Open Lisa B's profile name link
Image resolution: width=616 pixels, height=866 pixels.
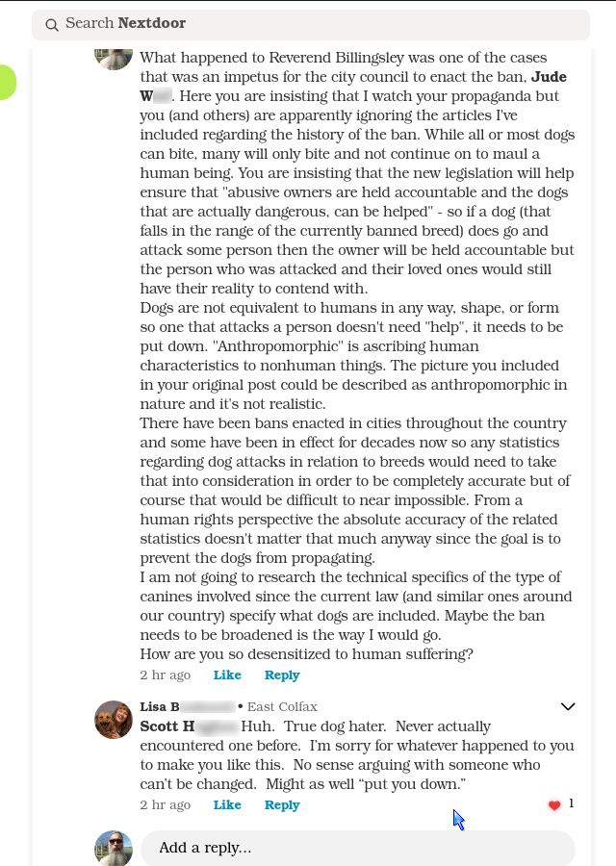click(187, 707)
